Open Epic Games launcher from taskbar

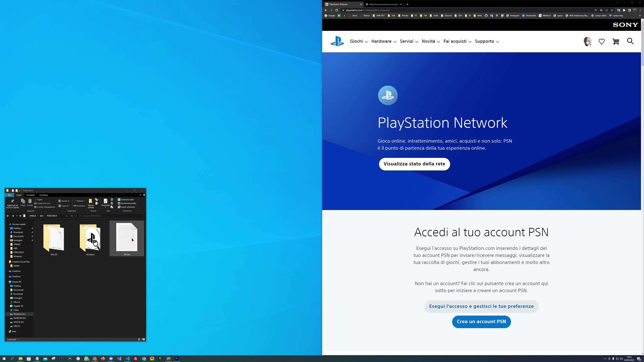160,358
